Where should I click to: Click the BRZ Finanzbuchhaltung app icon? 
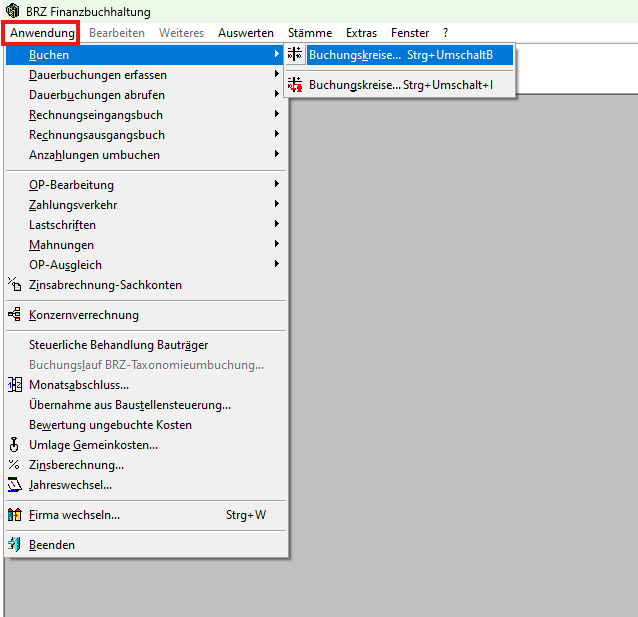[x=13, y=11]
